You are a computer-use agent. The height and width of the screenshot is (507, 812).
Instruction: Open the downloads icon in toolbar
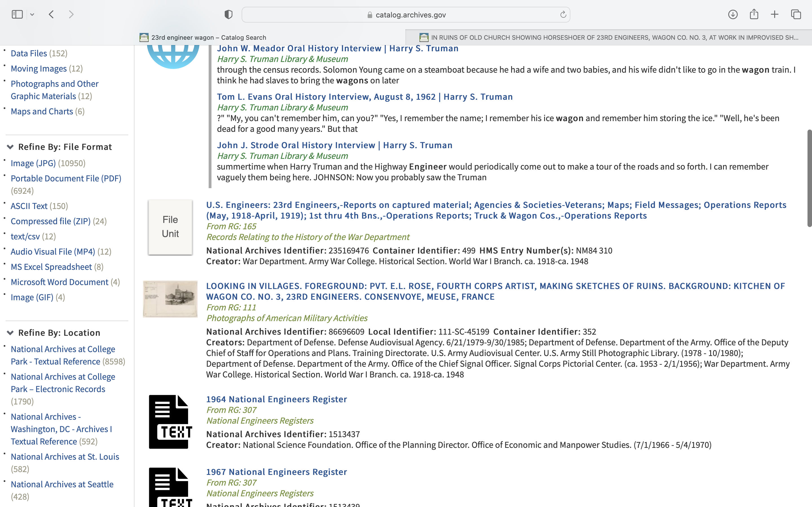click(x=733, y=14)
